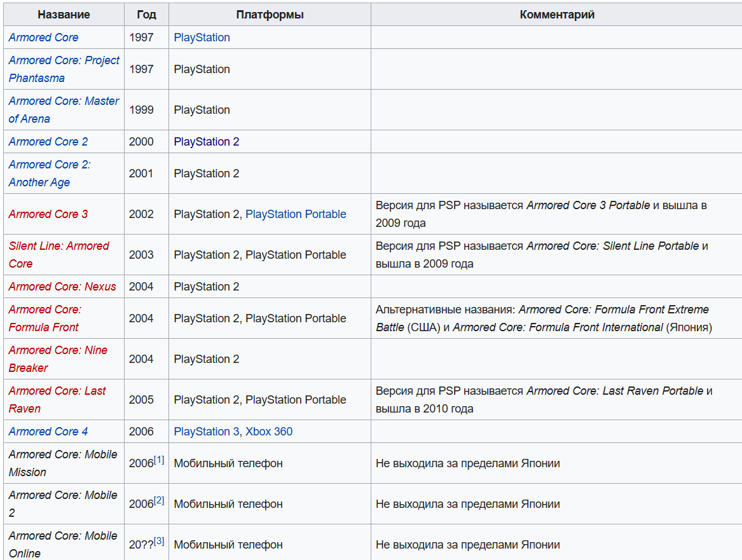This screenshot has width=742, height=560.
Task: Open the PlayStation 2 platform link
Action: point(206,141)
